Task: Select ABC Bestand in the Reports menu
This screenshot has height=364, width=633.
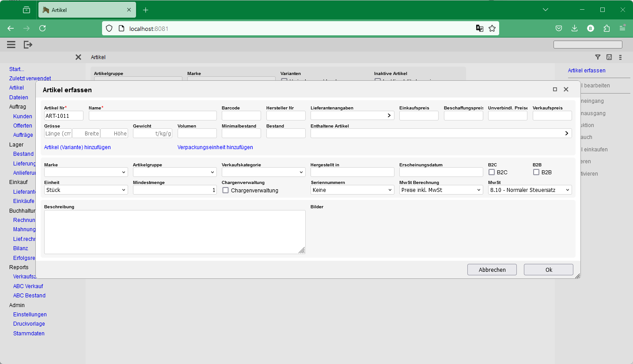Action: pyautogui.click(x=29, y=296)
